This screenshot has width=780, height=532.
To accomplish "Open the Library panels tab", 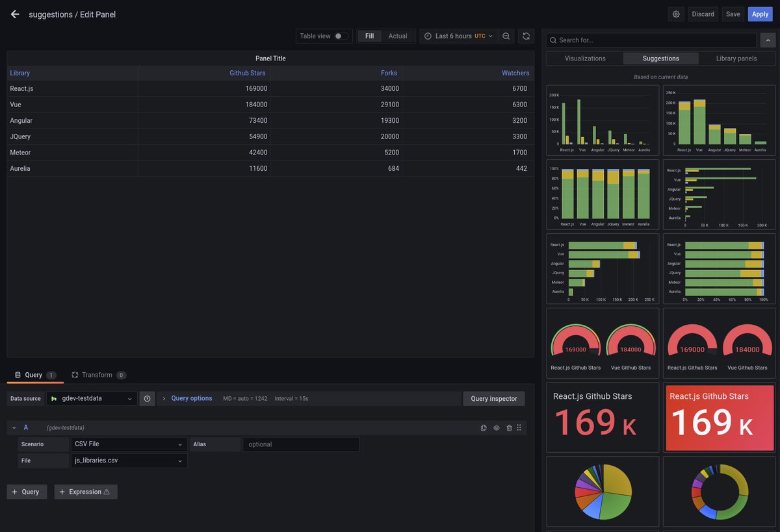I will 736,58.
